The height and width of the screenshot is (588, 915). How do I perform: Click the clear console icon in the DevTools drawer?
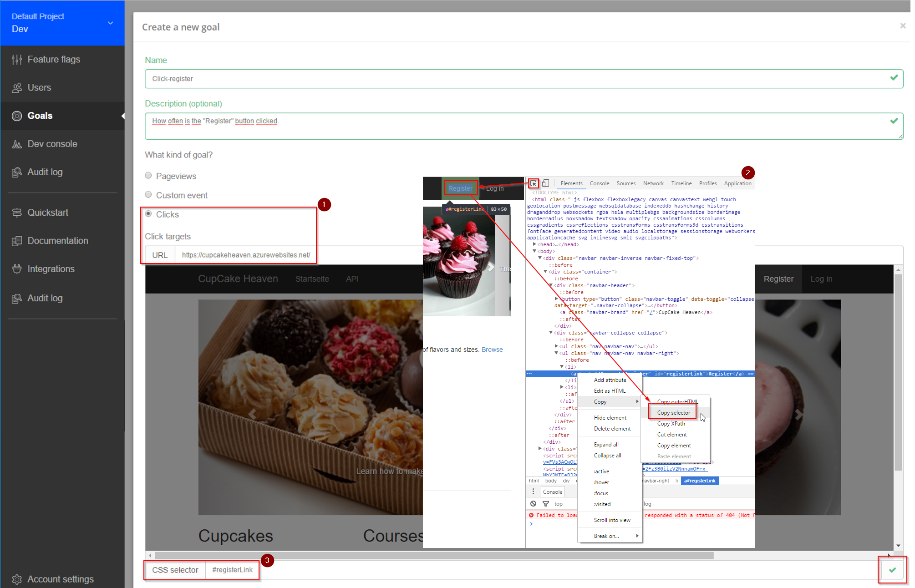[533, 504]
